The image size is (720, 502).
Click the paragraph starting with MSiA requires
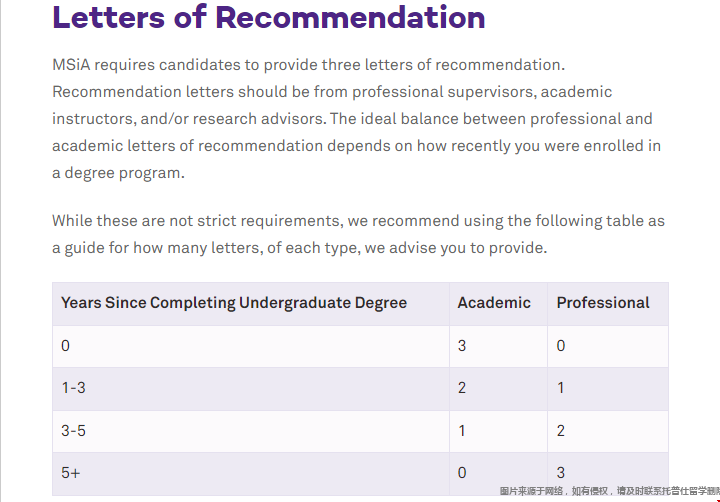point(356,119)
